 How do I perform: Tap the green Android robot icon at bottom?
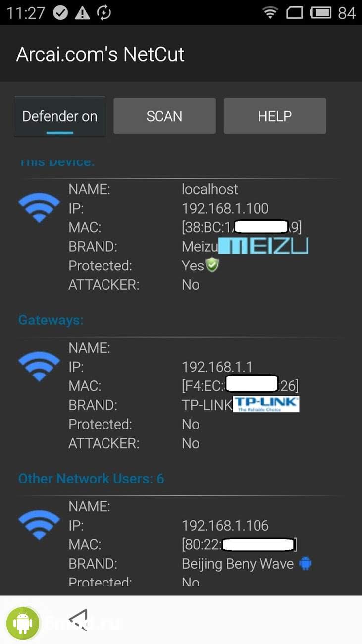pyautogui.click(x=23, y=622)
